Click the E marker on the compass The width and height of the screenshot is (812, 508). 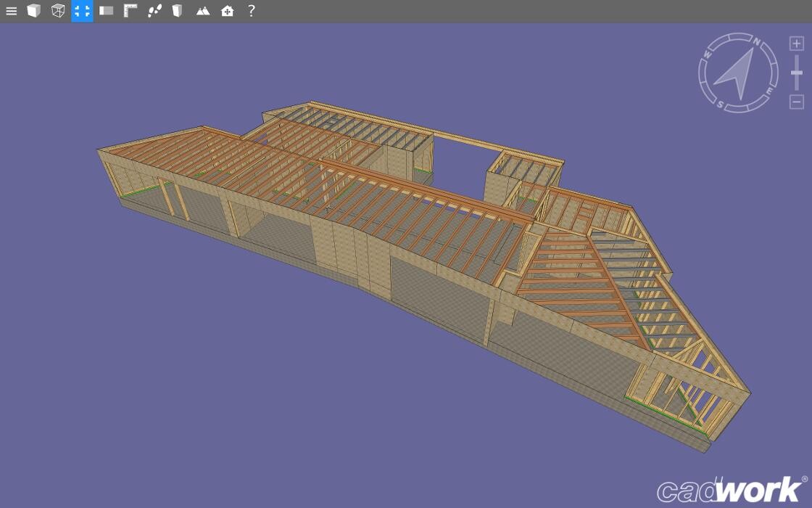click(x=768, y=91)
